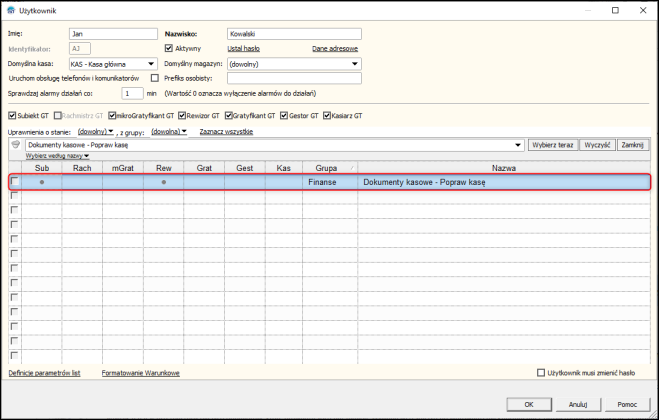Toggle the Kasiarz GT checkbox

point(327,115)
